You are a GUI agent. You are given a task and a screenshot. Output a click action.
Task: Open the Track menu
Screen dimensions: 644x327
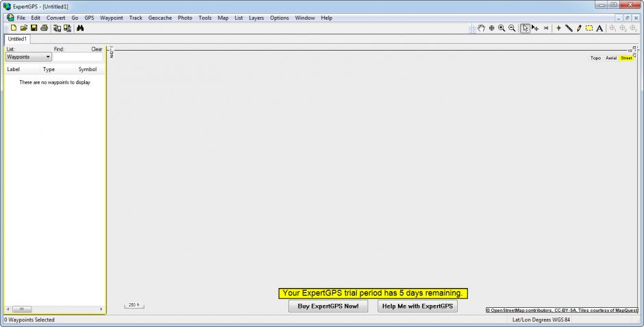tap(136, 18)
